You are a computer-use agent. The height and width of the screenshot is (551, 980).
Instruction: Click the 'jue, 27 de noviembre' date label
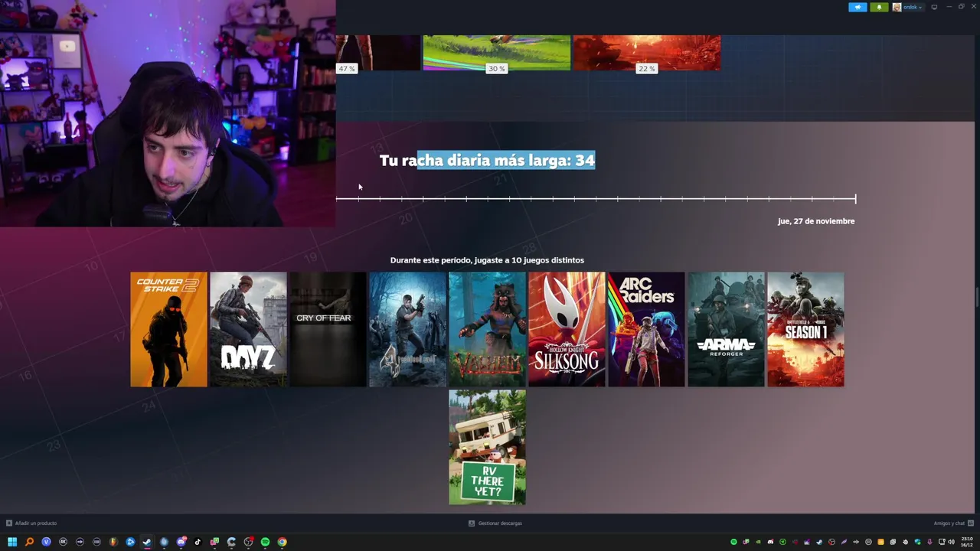(816, 221)
